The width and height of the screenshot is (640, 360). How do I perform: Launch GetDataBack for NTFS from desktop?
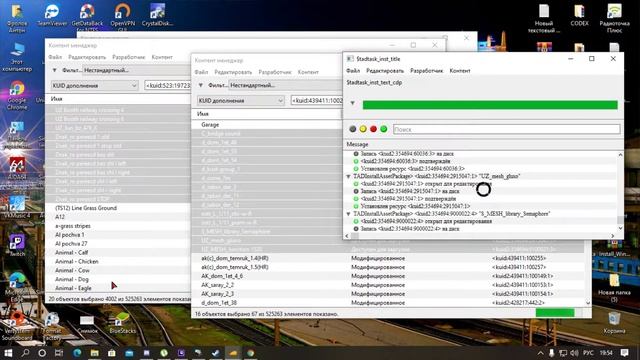pyautogui.click(x=87, y=17)
